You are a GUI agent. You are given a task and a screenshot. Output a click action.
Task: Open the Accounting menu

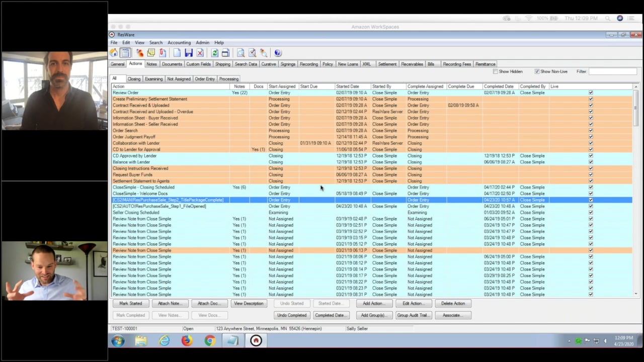click(179, 43)
